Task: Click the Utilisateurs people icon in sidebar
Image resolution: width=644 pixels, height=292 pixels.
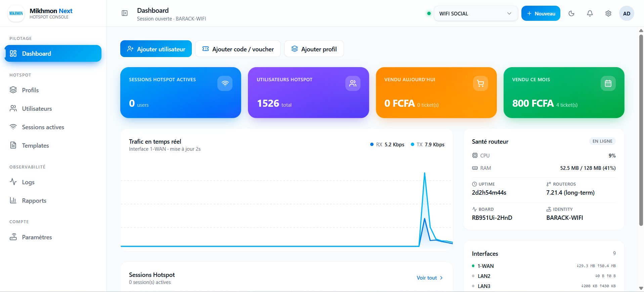Action: click(13, 108)
